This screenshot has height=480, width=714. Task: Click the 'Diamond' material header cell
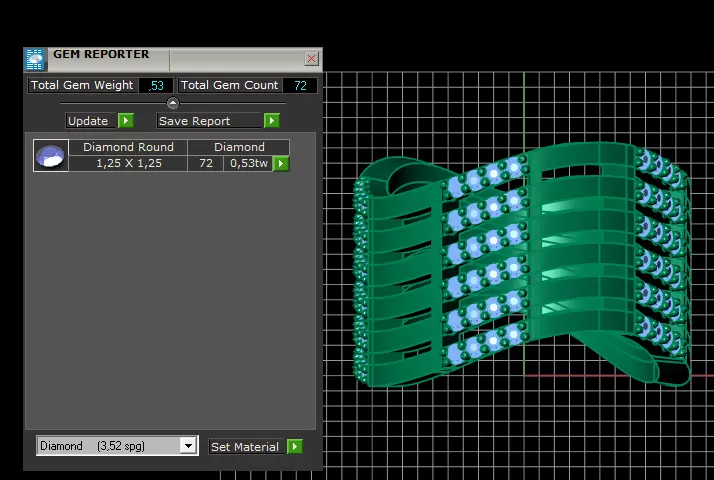(x=239, y=147)
